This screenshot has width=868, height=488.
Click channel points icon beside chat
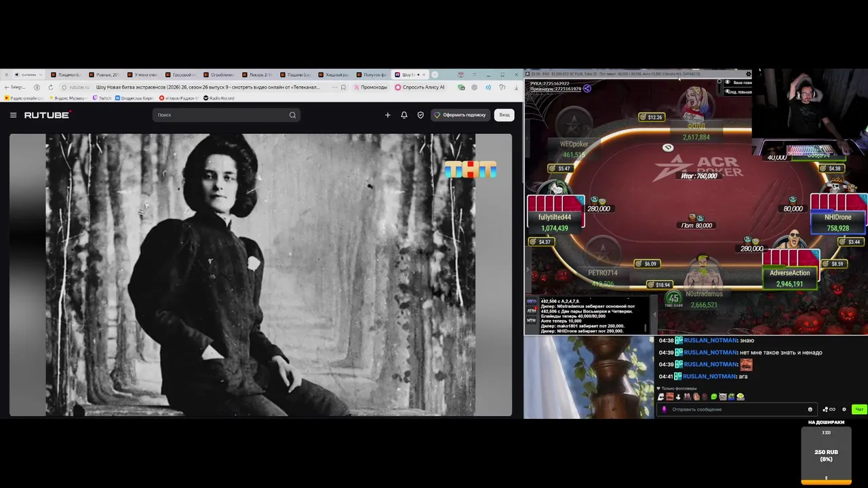829,409
